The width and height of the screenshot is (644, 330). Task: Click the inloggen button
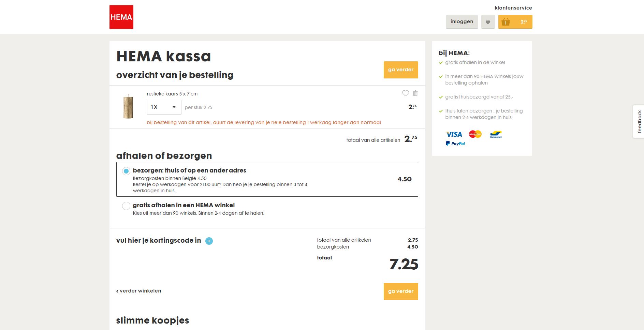[462, 21]
